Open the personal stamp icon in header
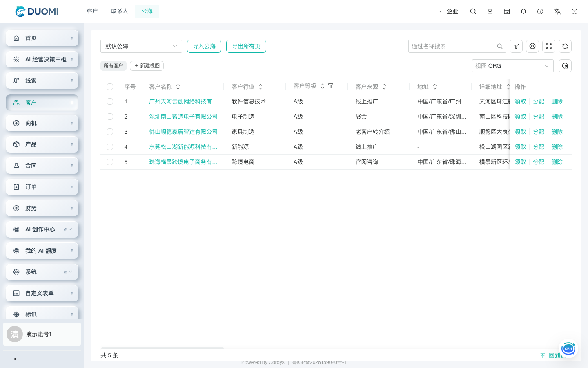 490,11
